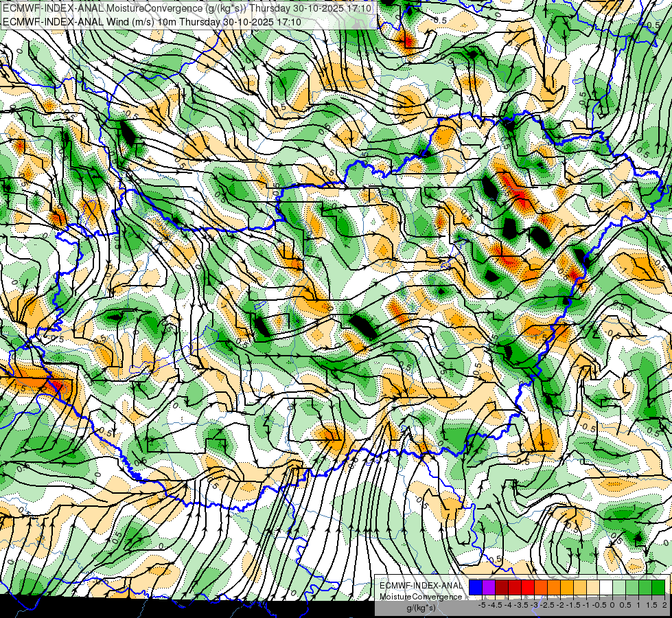Select bright red swatch between -3.5 and -3
Screen dimensions: 672x618
coord(528,588)
